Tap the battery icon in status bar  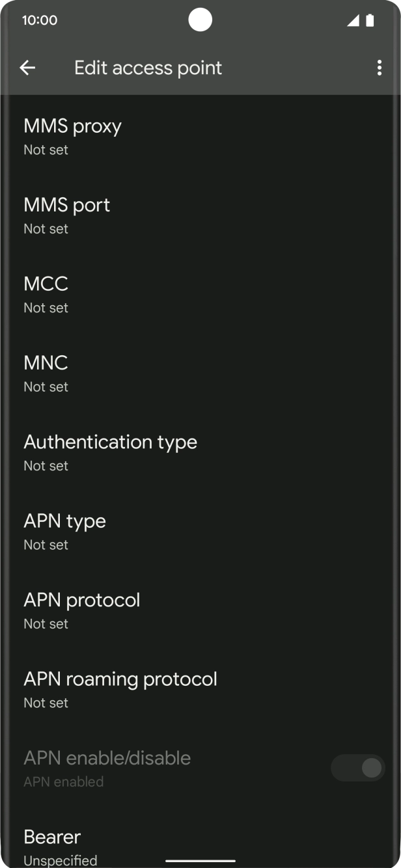370,21
